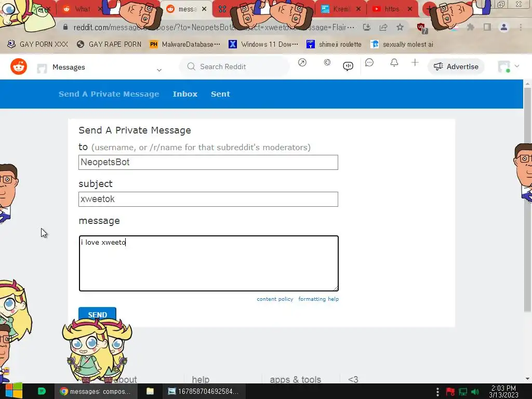Create a post with plus icon
Viewport: 532px width, 399px height.
pyautogui.click(x=415, y=62)
